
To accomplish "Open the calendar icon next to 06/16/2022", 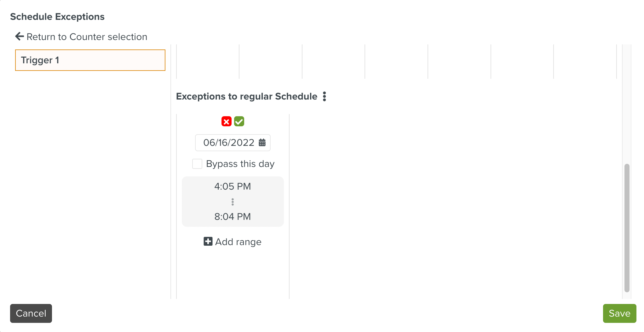I will pyautogui.click(x=262, y=142).
